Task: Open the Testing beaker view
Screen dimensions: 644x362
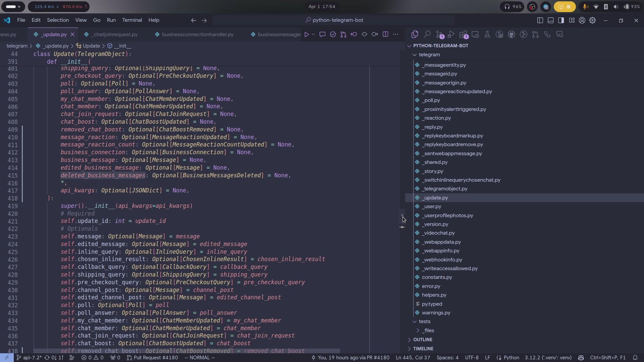Action: (487, 34)
